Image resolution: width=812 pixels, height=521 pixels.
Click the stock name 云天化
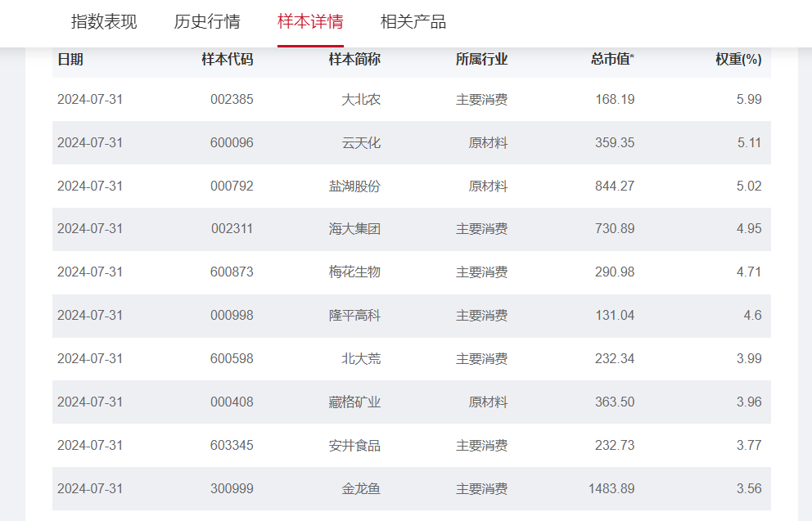pos(361,143)
